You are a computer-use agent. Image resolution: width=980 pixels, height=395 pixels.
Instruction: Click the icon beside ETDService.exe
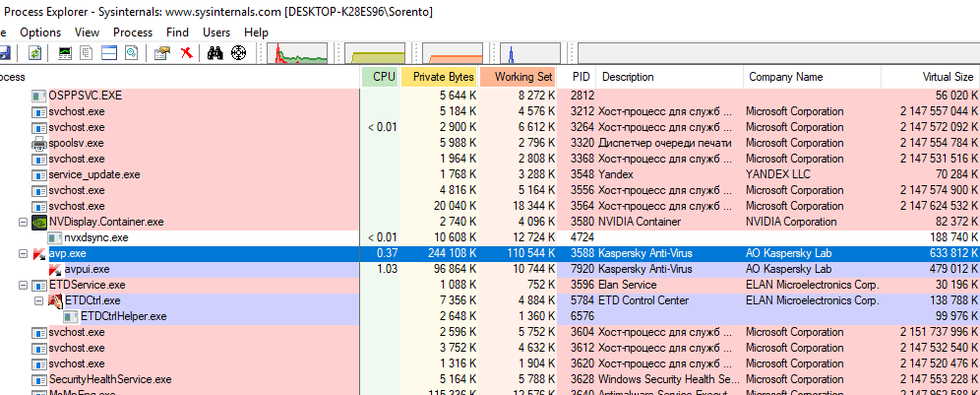tap(39, 285)
